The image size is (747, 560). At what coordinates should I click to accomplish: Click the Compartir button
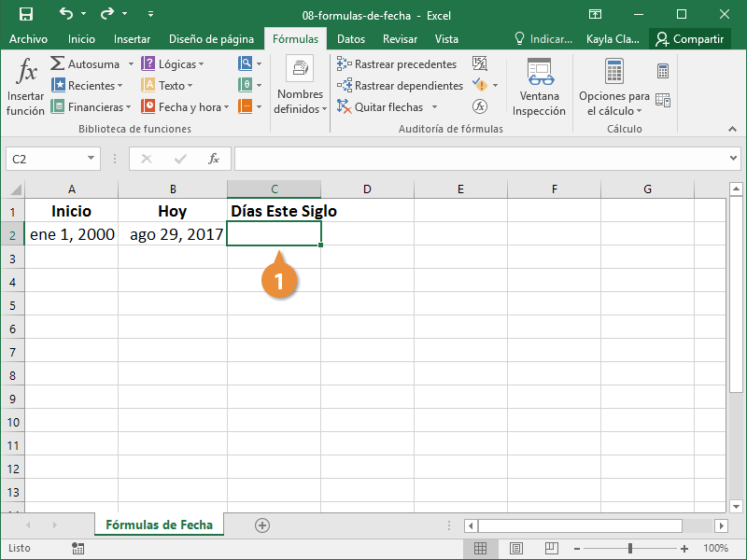(689, 39)
